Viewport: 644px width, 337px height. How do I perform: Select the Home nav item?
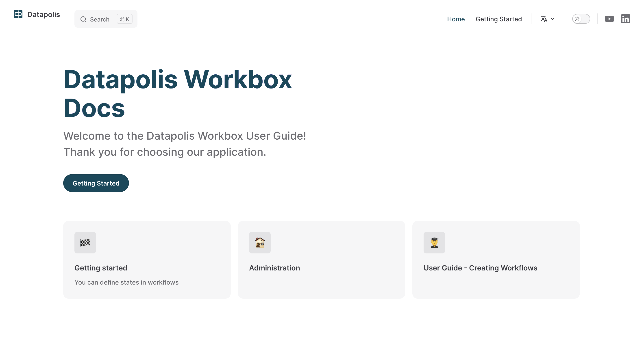455,19
